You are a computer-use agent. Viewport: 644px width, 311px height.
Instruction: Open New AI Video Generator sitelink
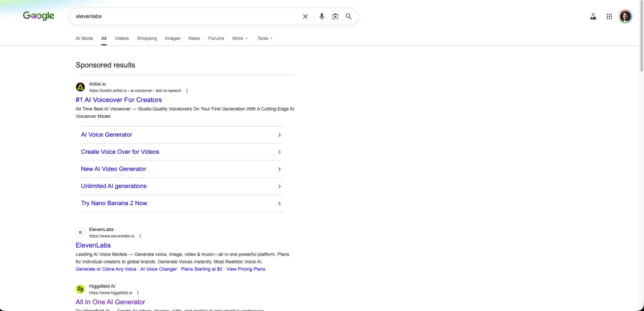pyautogui.click(x=113, y=169)
